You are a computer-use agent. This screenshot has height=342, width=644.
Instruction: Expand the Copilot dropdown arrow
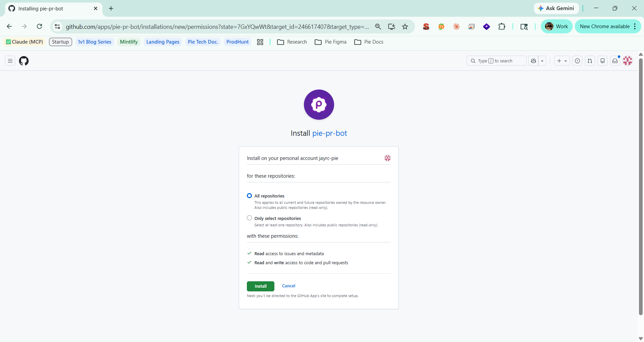tap(542, 61)
